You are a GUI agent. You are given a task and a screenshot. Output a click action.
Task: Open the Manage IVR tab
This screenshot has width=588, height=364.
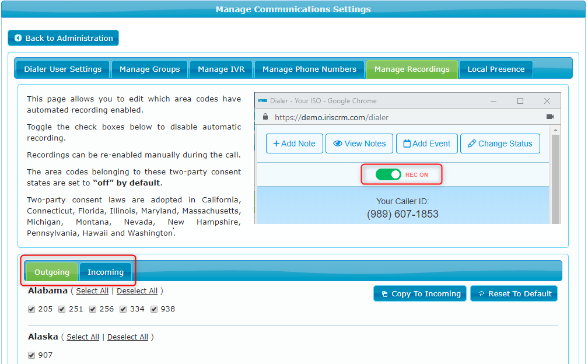[220, 69]
